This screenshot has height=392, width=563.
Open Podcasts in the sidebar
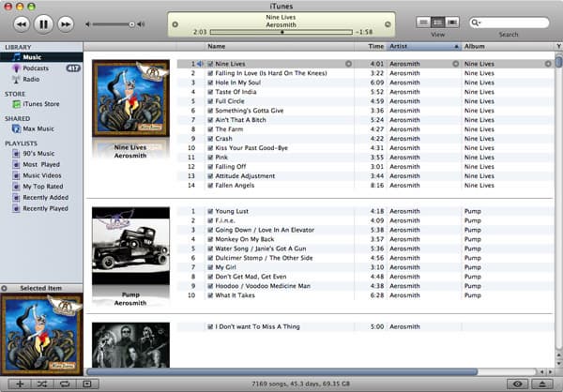point(36,68)
